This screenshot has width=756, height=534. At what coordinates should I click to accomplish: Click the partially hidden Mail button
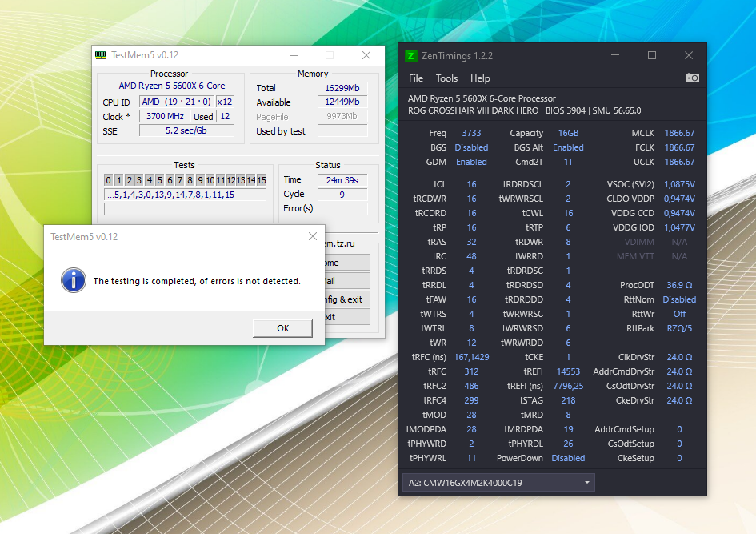pos(347,280)
